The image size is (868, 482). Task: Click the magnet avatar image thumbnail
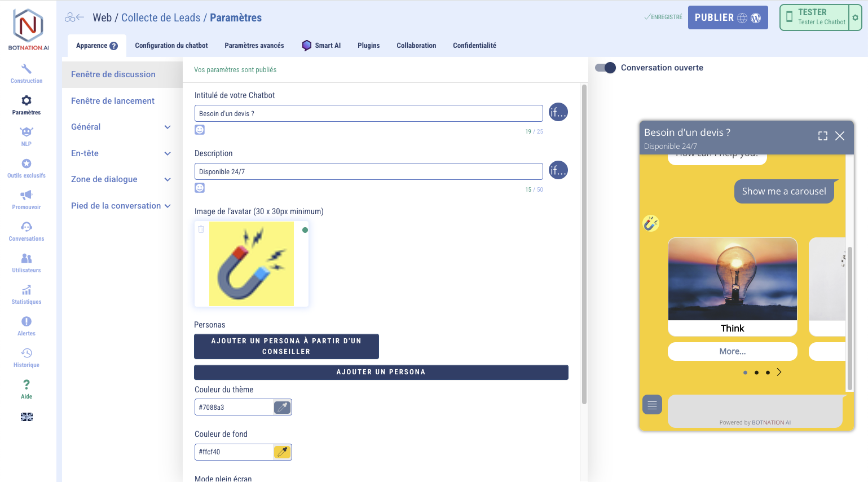pos(252,264)
